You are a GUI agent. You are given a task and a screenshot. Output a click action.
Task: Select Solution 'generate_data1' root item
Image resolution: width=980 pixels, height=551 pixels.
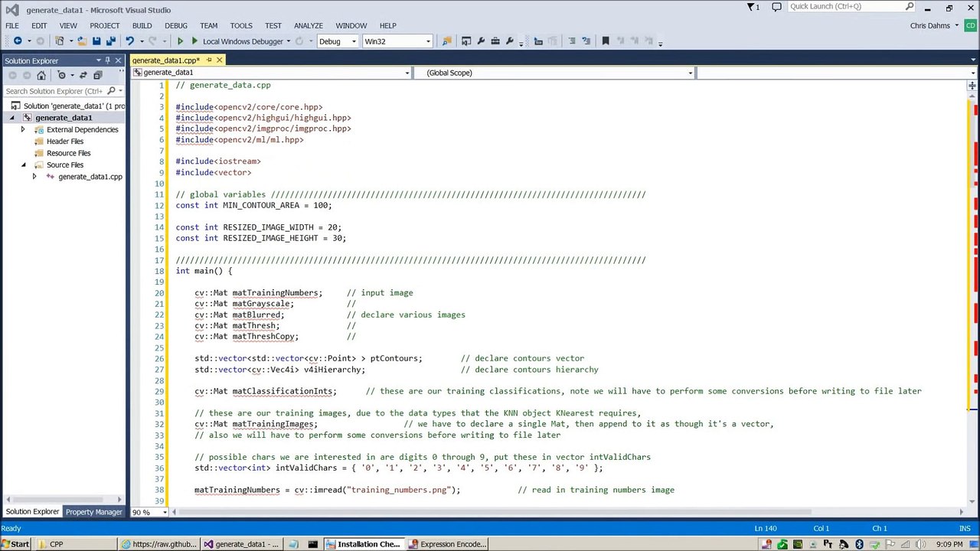coord(67,106)
